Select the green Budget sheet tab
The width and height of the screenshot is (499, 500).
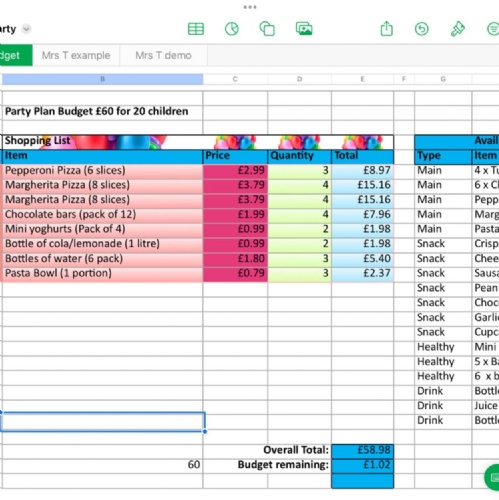click(x=16, y=55)
